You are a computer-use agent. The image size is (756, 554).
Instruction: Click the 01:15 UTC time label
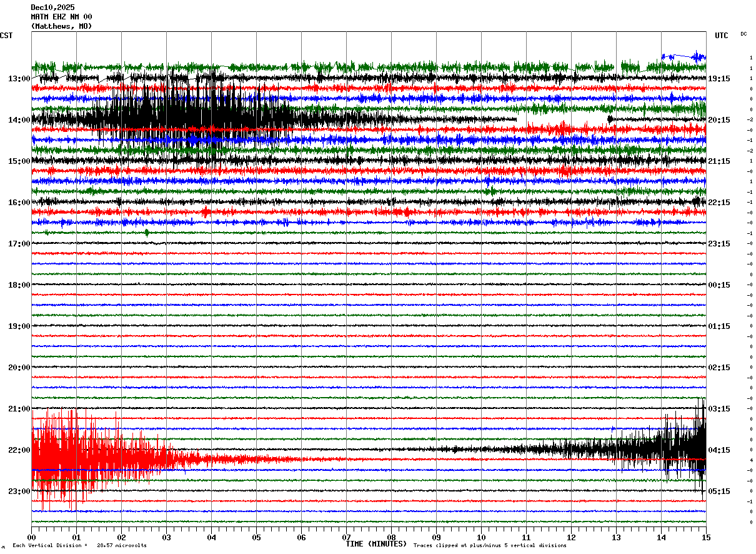tap(719, 326)
